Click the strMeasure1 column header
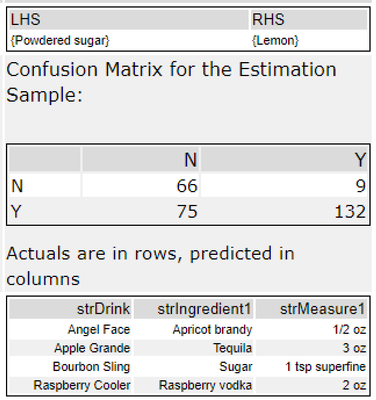Screen dimensions: 376x400 click(x=311, y=309)
